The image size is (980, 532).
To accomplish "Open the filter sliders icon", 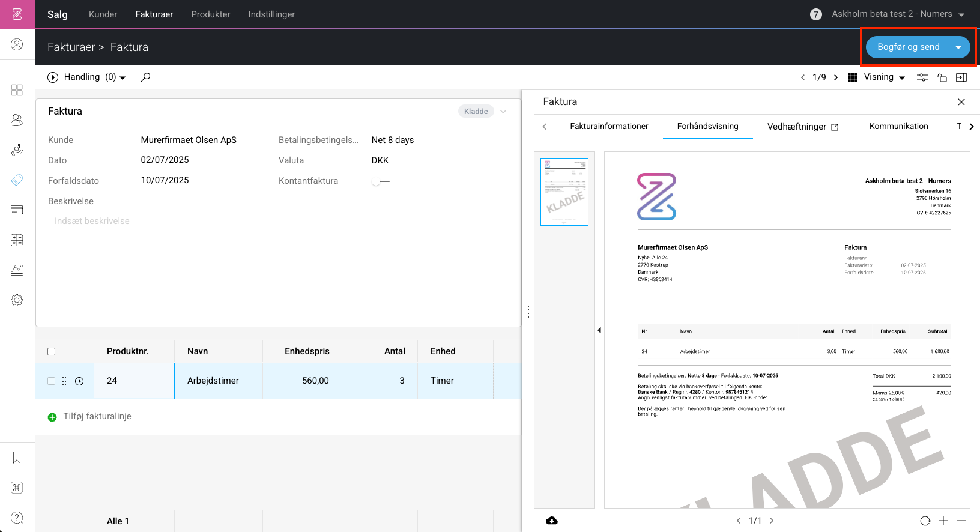I will click(922, 77).
